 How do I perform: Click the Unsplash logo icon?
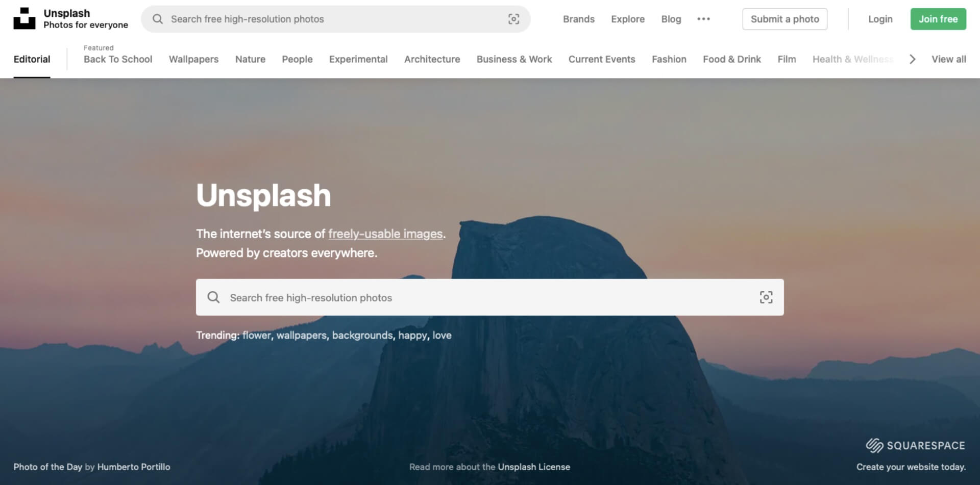(x=24, y=18)
